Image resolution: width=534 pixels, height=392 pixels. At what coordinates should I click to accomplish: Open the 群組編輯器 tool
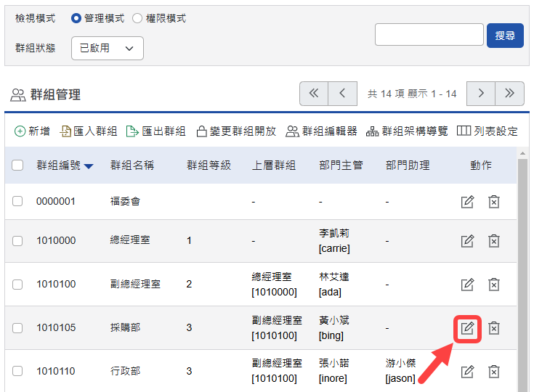click(x=321, y=131)
